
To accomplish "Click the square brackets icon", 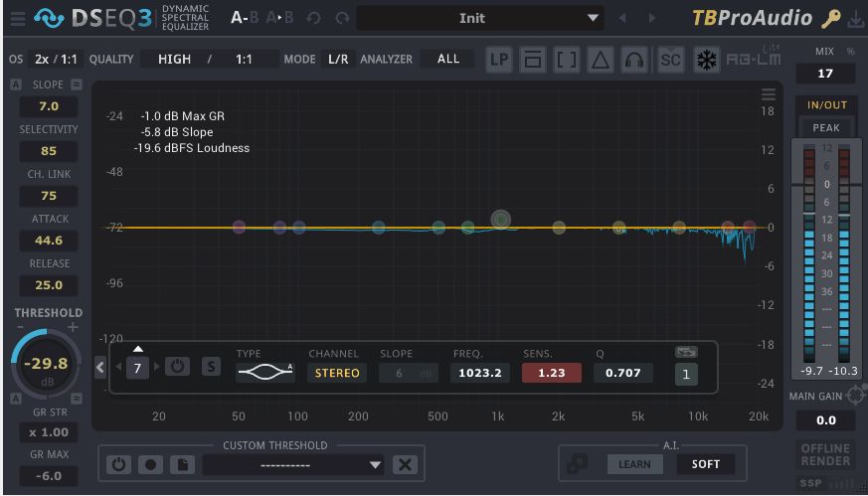I will pos(567,60).
